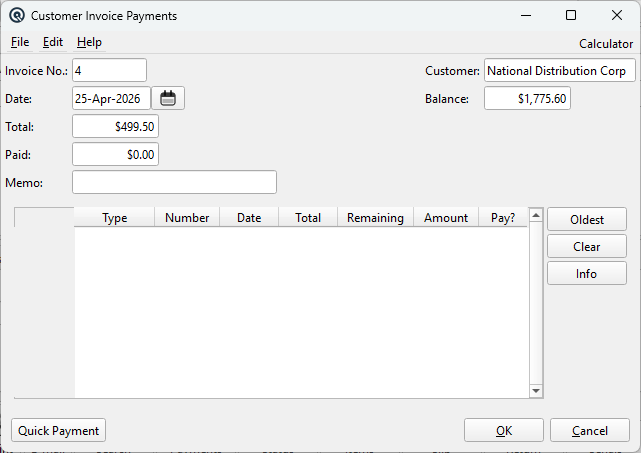This screenshot has width=641, height=453.
Task: Click the Quick Payment button
Action: point(58,431)
